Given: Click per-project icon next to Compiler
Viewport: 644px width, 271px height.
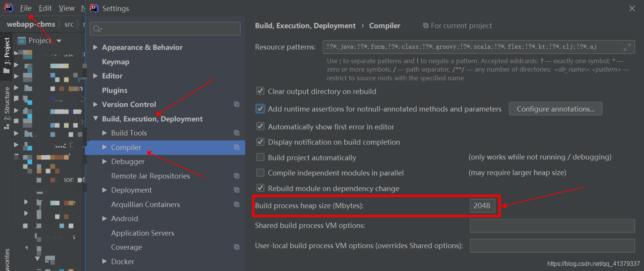Looking at the screenshot, I should click(x=237, y=147).
